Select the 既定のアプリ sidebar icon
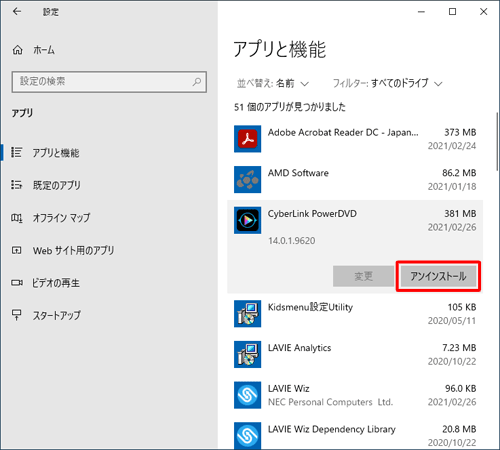 (x=16, y=185)
